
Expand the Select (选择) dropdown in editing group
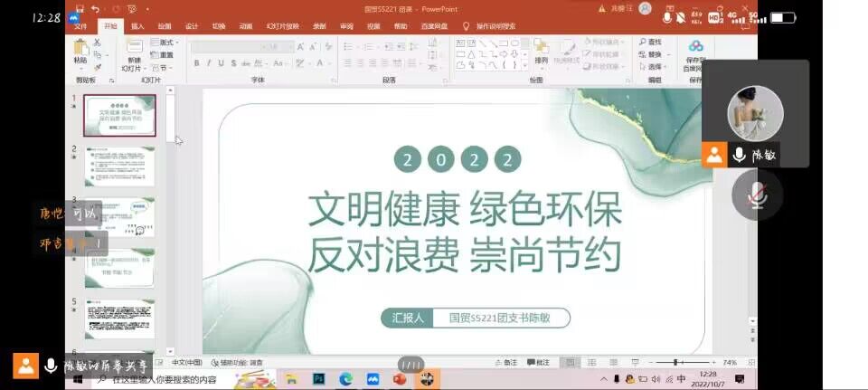tap(653, 67)
